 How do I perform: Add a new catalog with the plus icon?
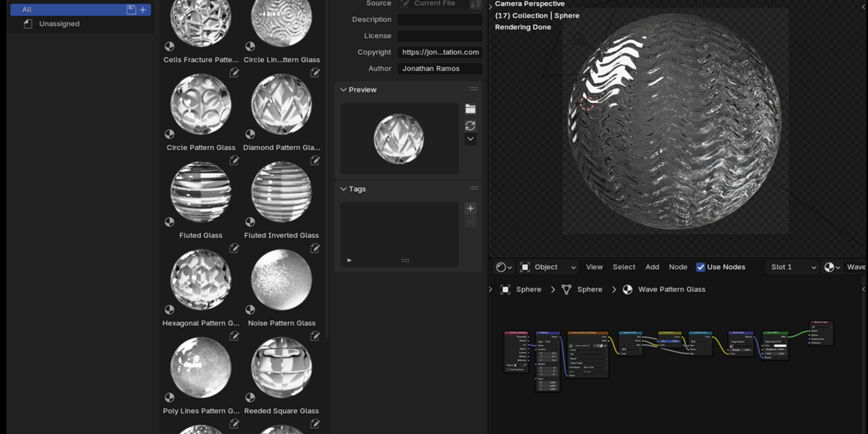tap(143, 9)
